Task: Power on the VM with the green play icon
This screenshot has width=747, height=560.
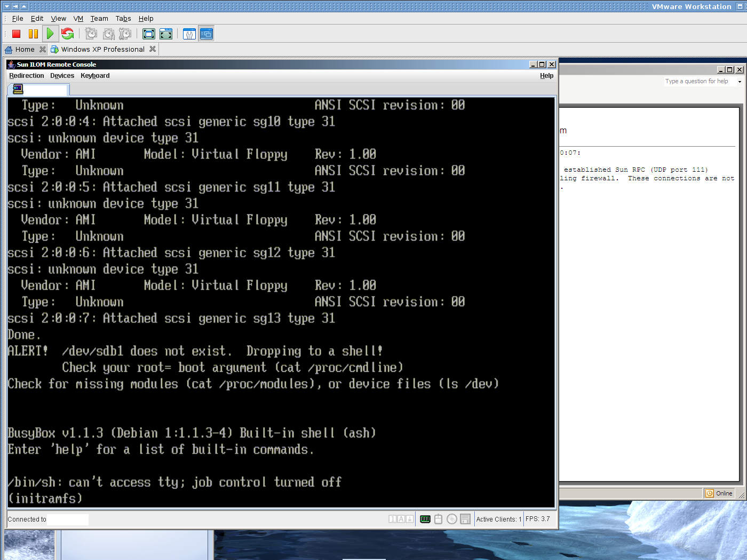Action: [x=50, y=34]
